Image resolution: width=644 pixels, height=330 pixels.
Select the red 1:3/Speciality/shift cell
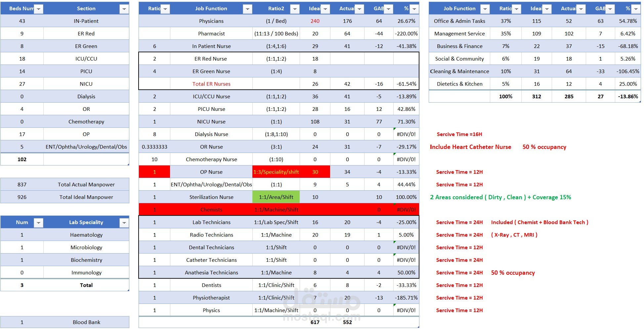(276, 172)
